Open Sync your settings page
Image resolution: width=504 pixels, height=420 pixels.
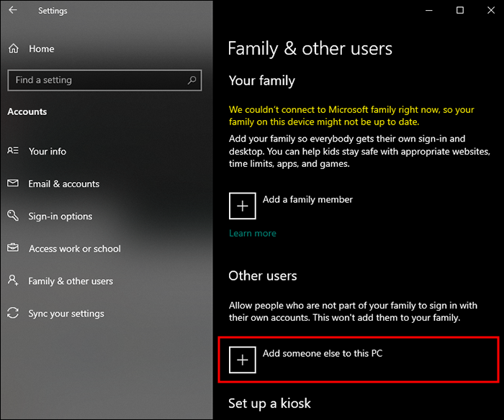(66, 314)
